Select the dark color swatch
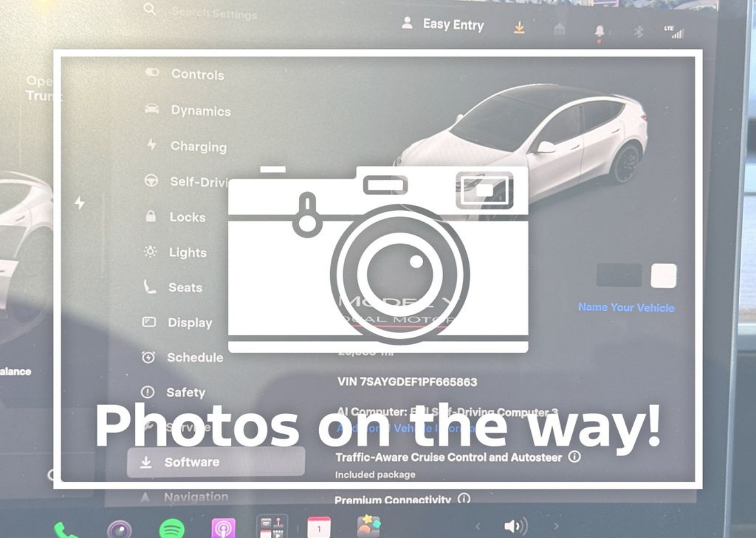756x538 pixels. (x=619, y=275)
